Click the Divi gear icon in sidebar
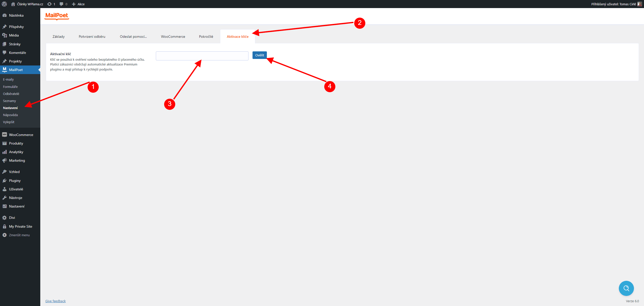The image size is (644, 306). tap(5, 218)
